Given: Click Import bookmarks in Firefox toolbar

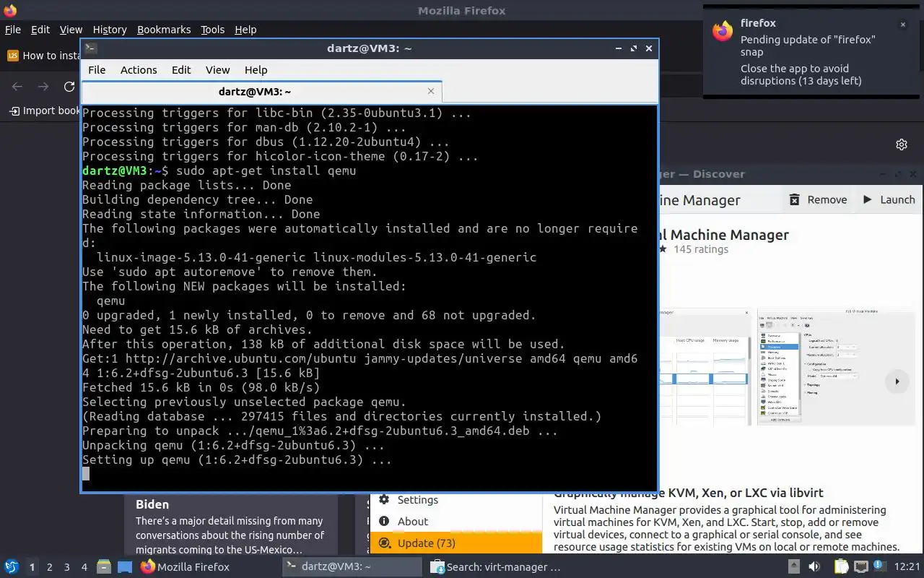Looking at the screenshot, I should tap(45, 111).
